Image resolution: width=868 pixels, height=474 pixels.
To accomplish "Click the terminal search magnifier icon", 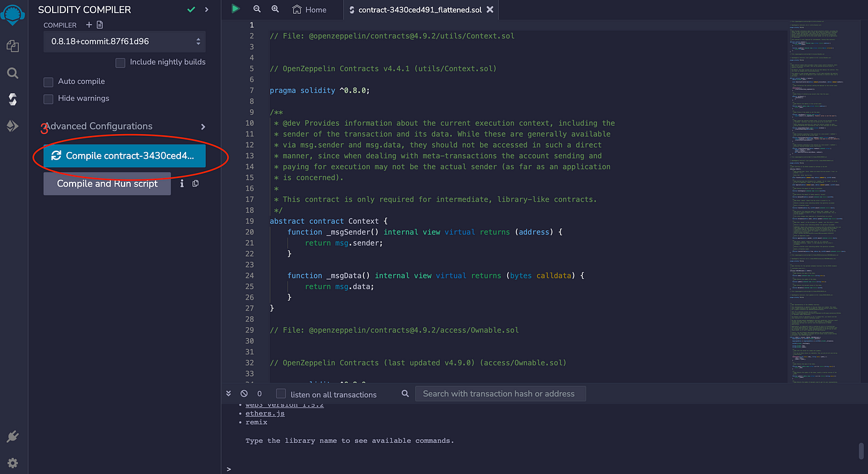I will click(x=405, y=393).
